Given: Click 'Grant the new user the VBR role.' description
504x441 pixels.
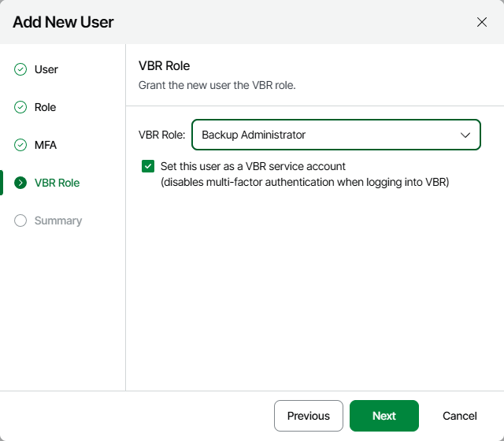Looking at the screenshot, I should pyautogui.click(x=217, y=85).
